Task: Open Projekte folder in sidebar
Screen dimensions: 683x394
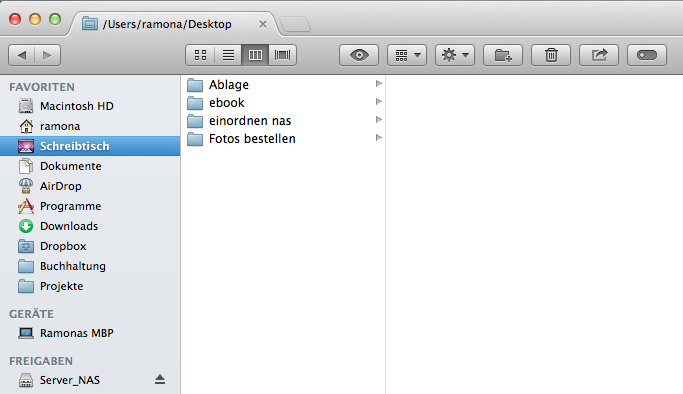Action: (90, 286)
